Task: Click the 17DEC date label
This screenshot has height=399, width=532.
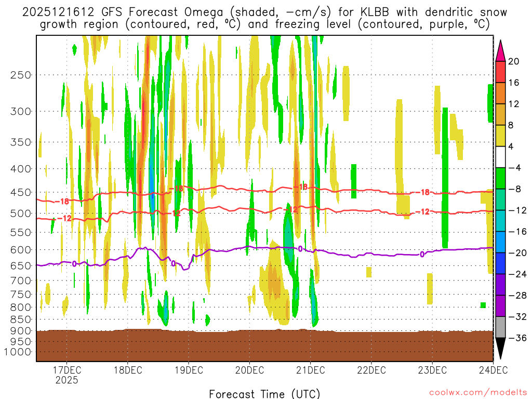Action: point(67,370)
